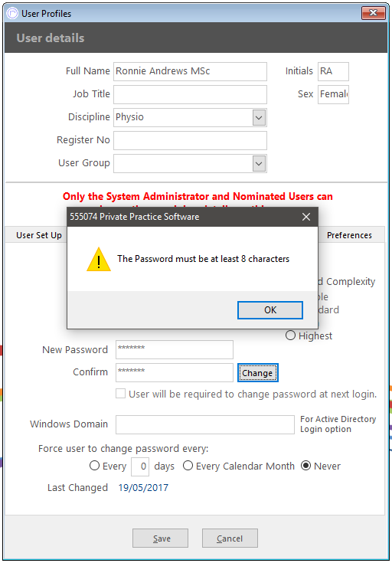Select the Every Calendar Month option
The image size is (392, 563).
coord(188,466)
